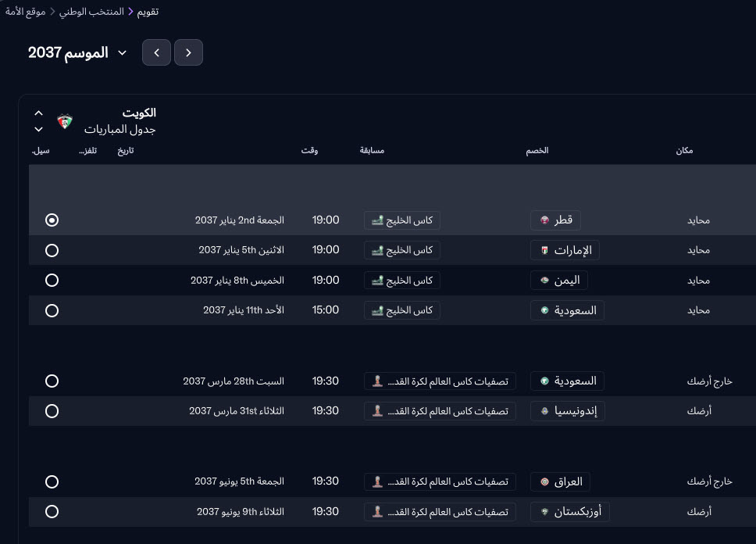Click the Indonesia (إندونيسيا) flag icon
This screenshot has width=756, height=544.
point(544,411)
